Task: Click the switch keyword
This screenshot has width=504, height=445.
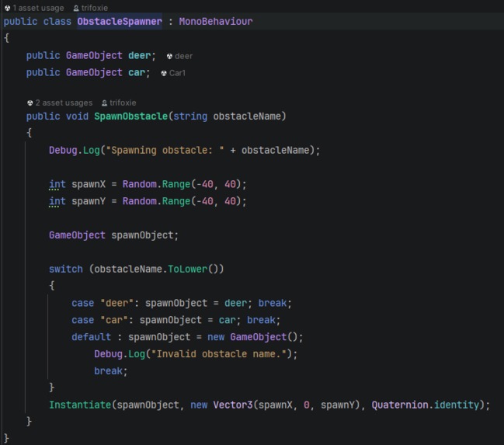Action: pyautogui.click(x=66, y=269)
